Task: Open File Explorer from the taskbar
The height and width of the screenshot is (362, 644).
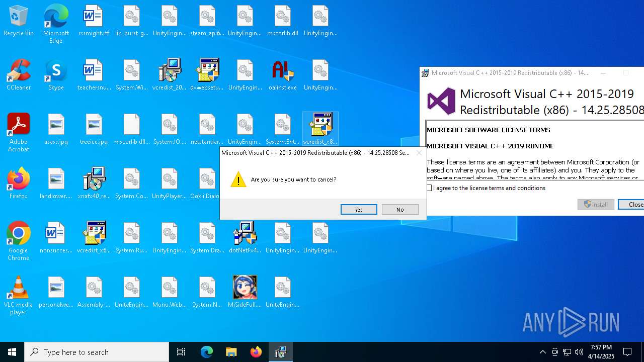Action: point(231,352)
